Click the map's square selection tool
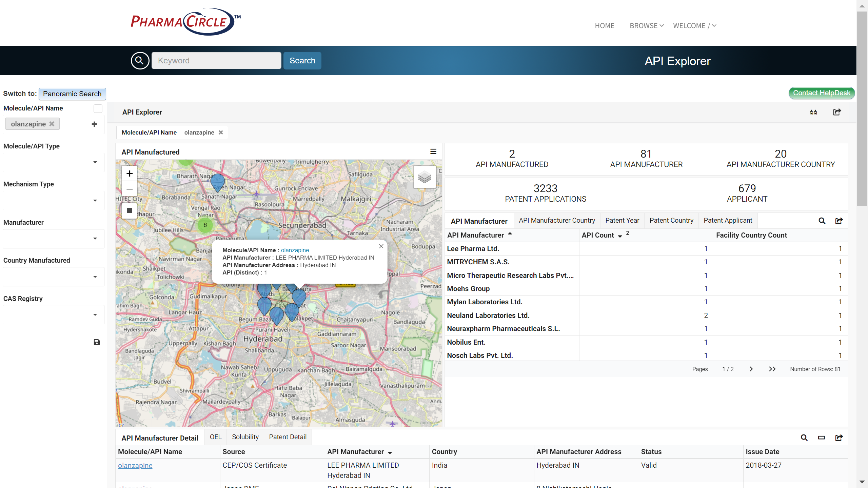The height and width of the screenshot is (488, 868). 129,211
